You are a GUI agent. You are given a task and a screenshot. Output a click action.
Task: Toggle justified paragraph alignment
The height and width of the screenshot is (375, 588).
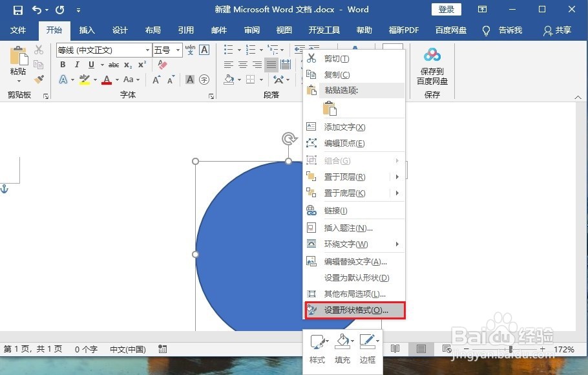[x=271, y=65]
